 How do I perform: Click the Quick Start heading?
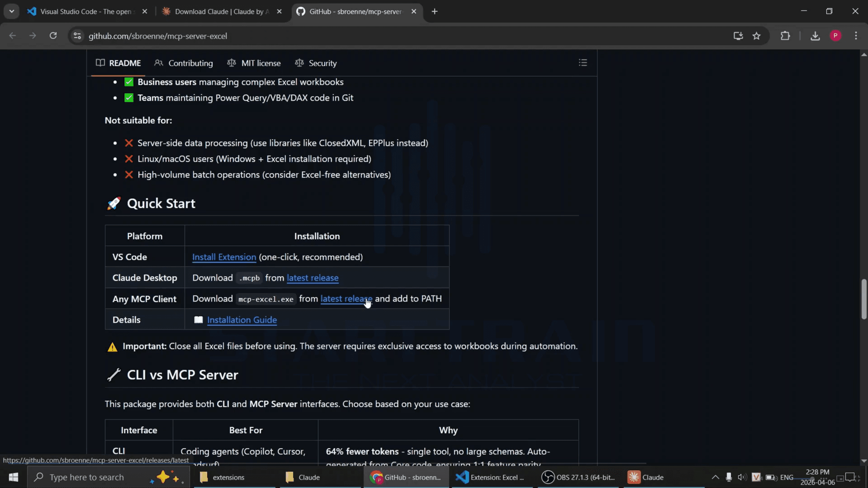(161, 204)
